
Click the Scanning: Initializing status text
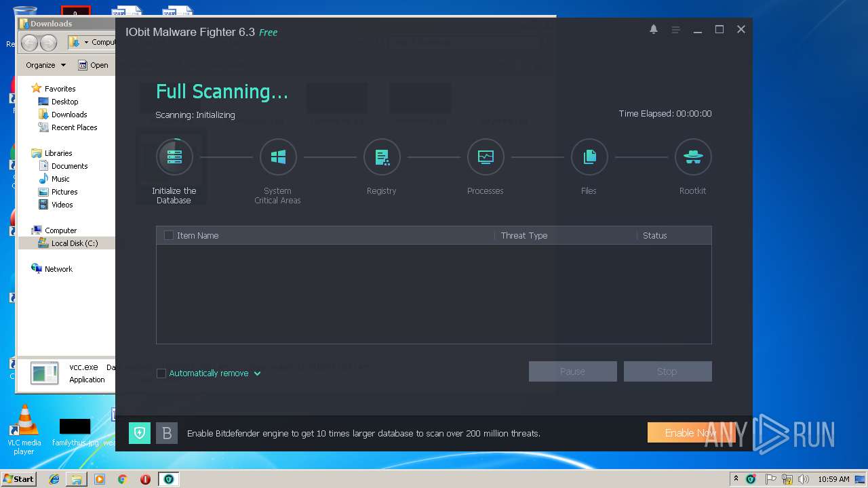tap(195, 115)
